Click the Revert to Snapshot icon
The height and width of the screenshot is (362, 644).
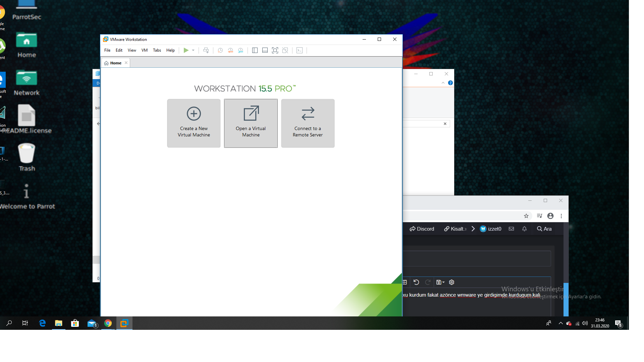pos(230,50)
